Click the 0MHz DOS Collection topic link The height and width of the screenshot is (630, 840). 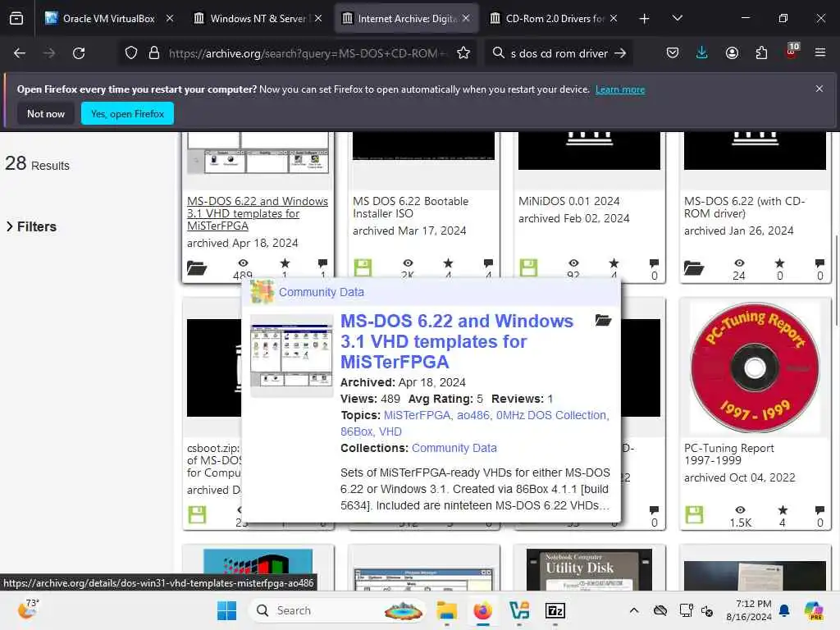551,415
